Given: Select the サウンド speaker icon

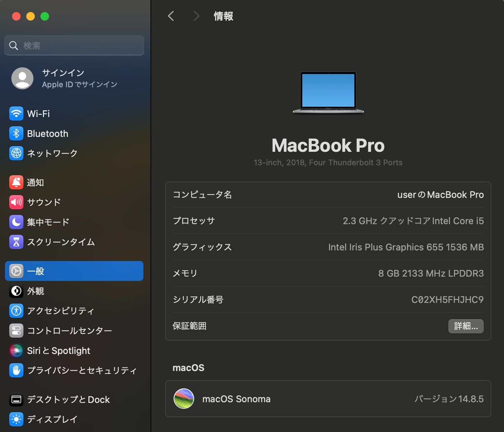Looking at the screenshot, I should click(x=16, y=202).
